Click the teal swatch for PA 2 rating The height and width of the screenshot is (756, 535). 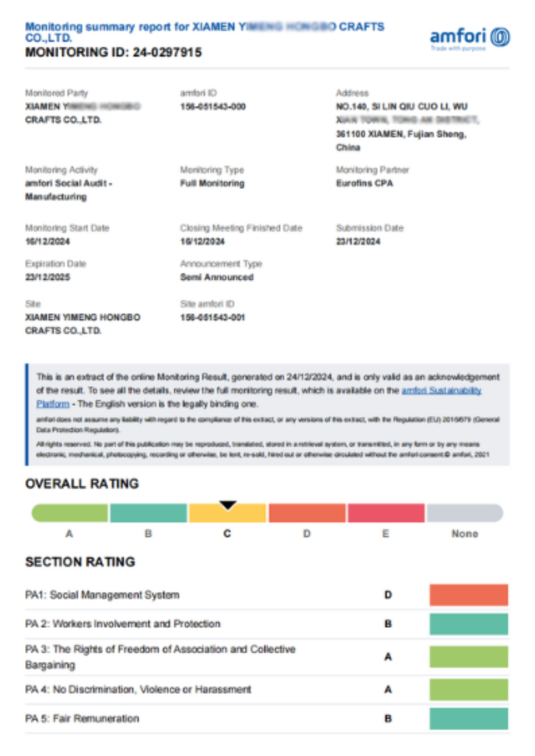[x=469, y=624]
